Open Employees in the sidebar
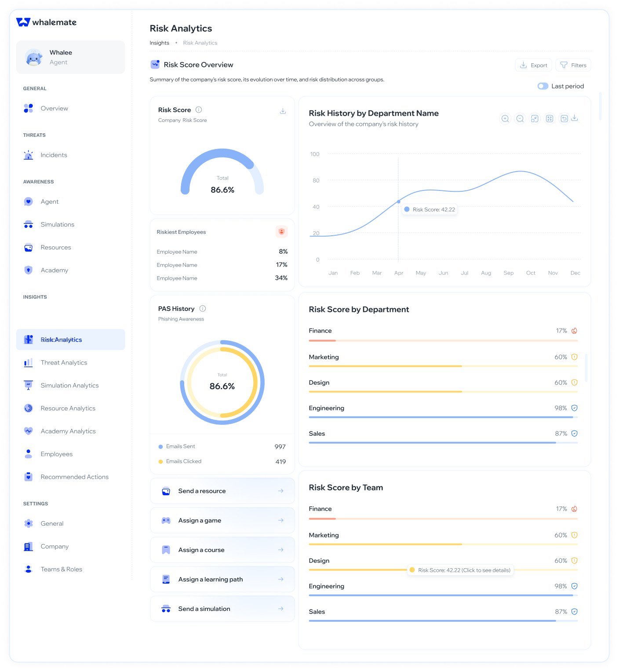The height and width of the screenshot is (672, 619). (70, 454)
